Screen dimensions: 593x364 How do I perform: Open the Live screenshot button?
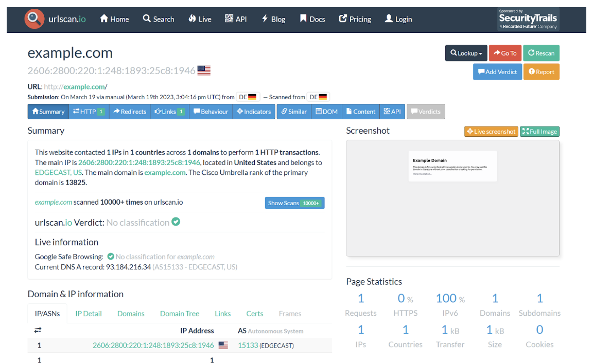coord(491,132)
